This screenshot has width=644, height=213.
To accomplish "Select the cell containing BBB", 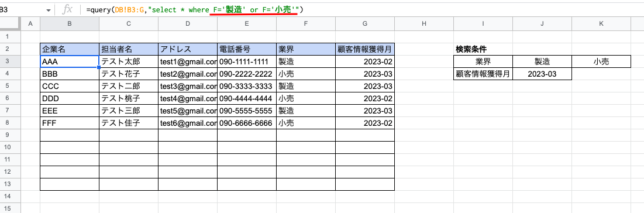I will (x=70, y=74).
